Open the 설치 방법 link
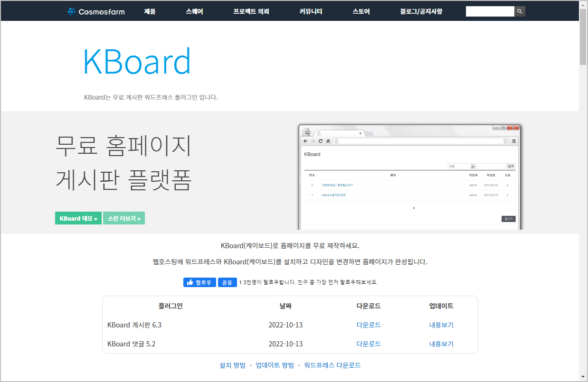 coord(233,365)
